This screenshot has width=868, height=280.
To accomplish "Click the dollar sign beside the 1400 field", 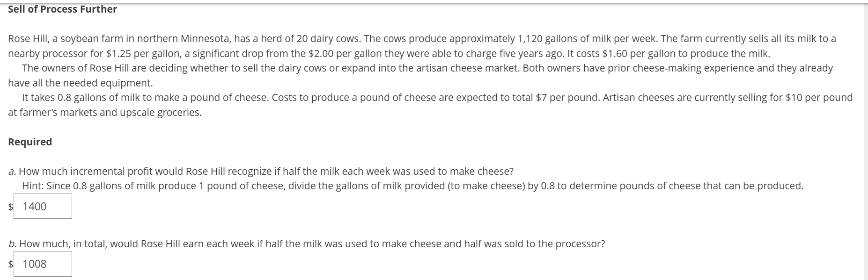I will pyautogui.click(x=9, y=206).
